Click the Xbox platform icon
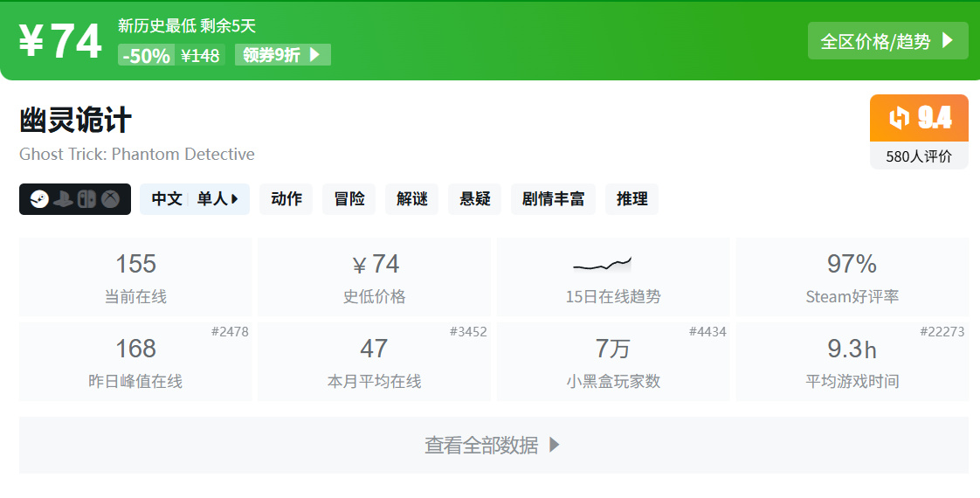 pyautogui.click(x=111, y=199)
